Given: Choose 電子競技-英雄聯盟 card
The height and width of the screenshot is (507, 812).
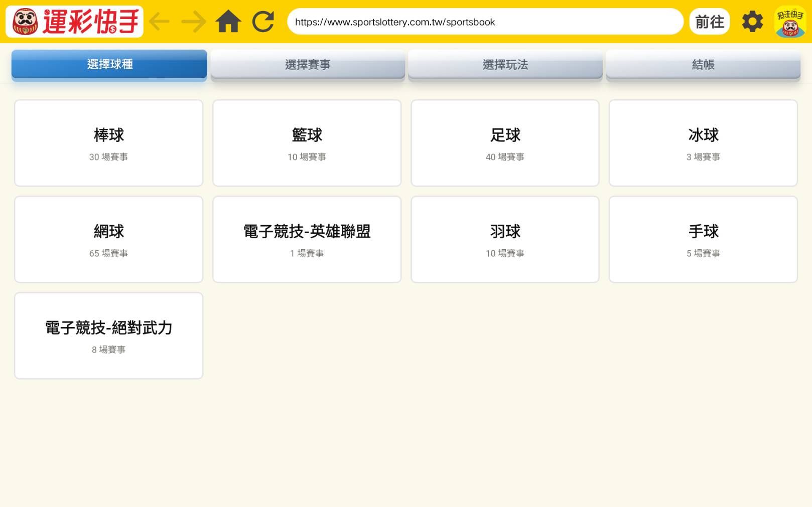Looking at the screenshot, I should (x=307, y=239).
